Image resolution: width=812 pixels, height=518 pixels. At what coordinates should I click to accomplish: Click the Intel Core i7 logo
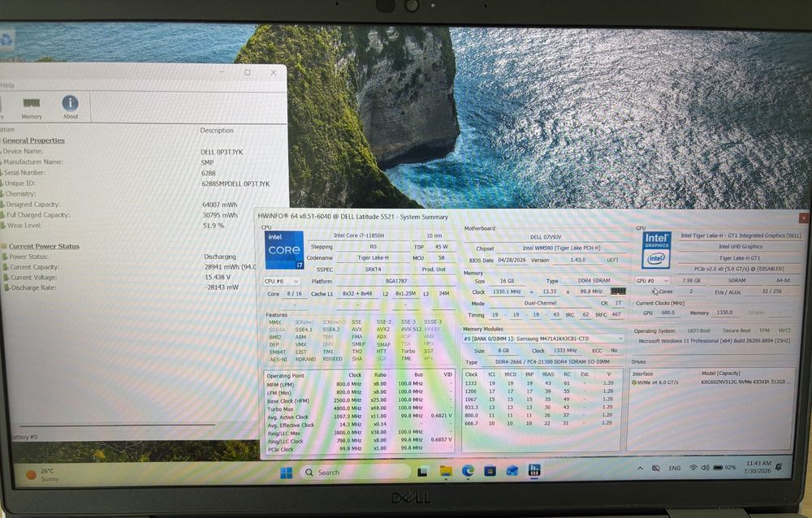283,250
